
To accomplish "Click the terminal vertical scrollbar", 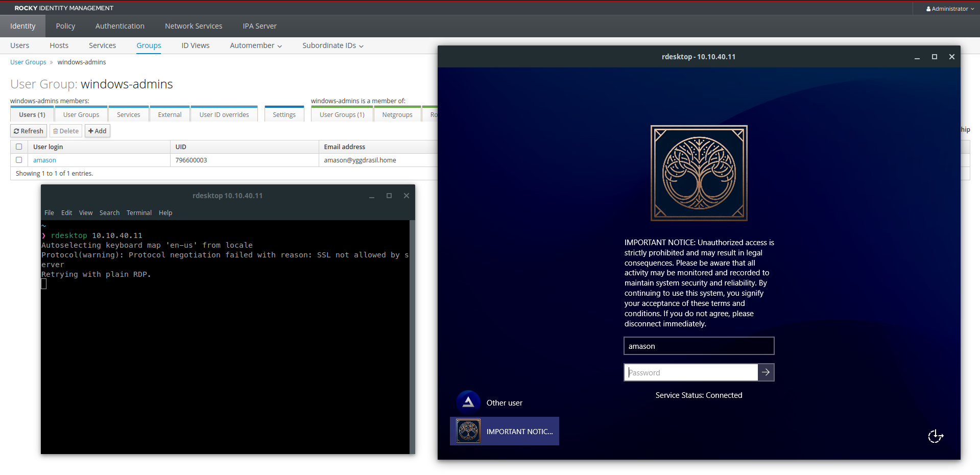I will coord(412,337).
